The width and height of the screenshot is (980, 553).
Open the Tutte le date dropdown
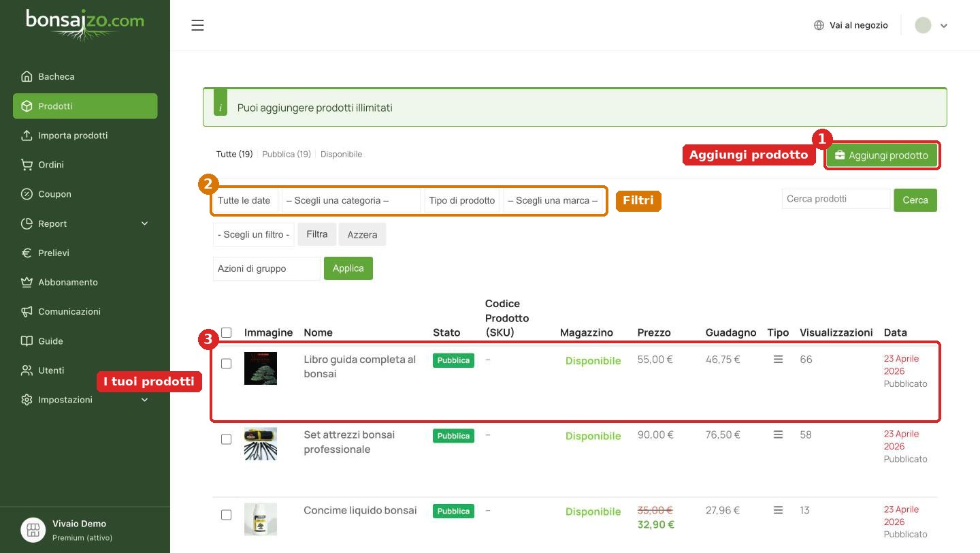click(x=245, y=200)
